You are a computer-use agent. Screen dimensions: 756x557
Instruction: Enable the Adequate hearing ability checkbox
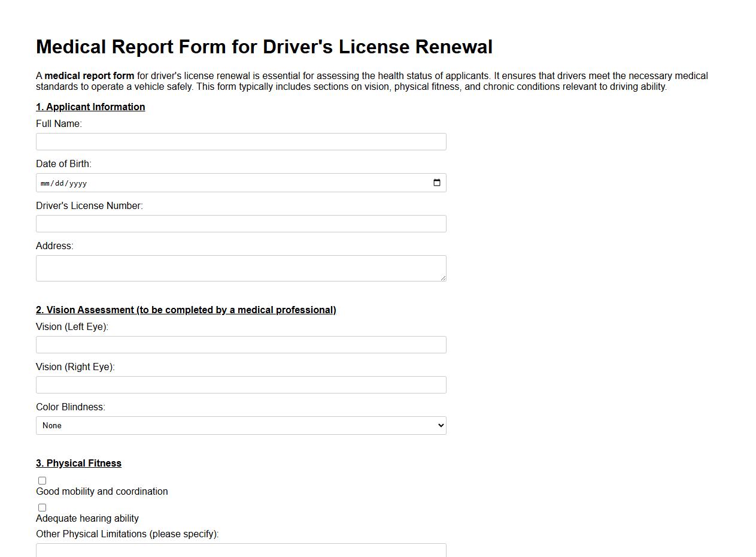pyautogui.click(x=42, y=507)
